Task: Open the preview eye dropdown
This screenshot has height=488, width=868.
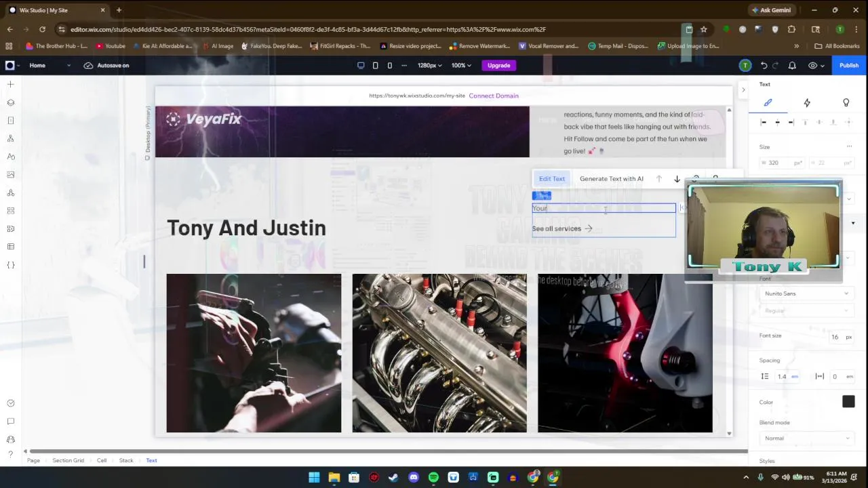Action: click(816, 65)
